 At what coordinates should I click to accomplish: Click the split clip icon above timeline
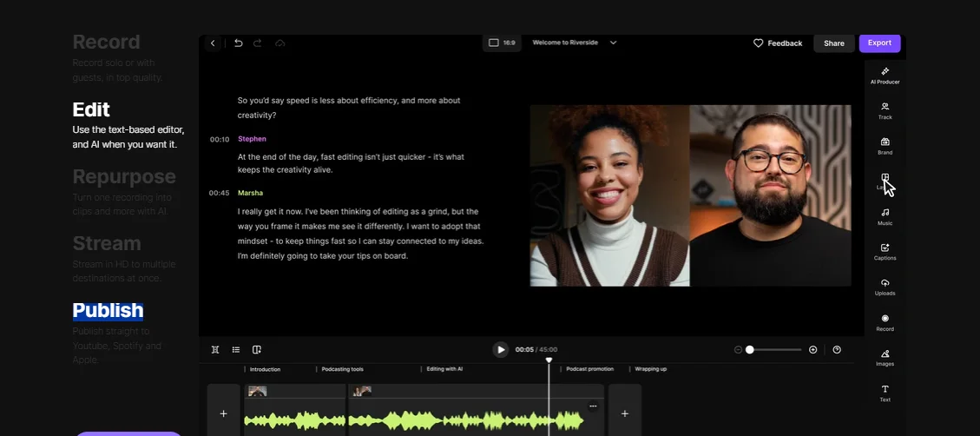[x=215, y=350]
